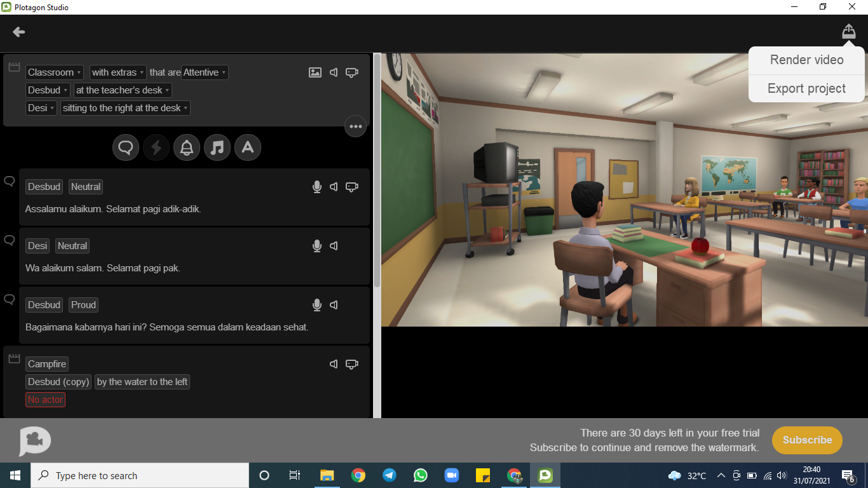Click the yellow Subscribe button

(807, 440)
